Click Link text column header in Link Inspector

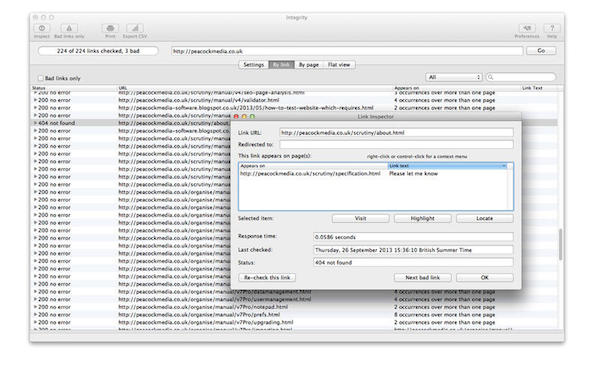(x=447, y=166)
